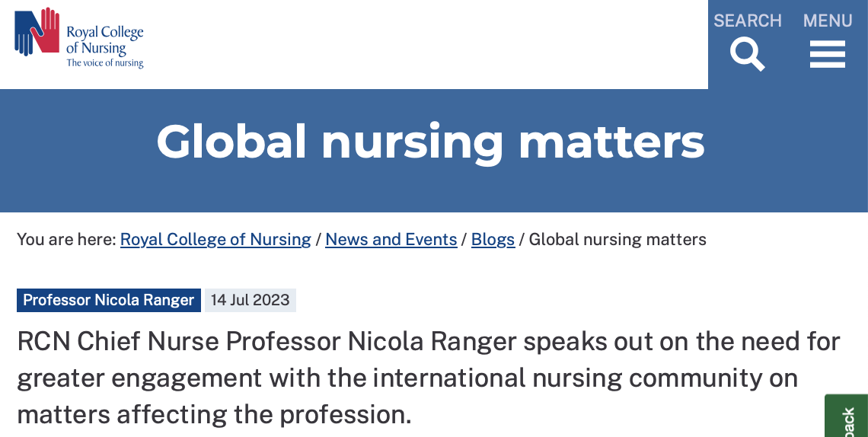Select the Professor Nicola Ranger author tag
Screen dimensions: 868x437
coord(109,300)
